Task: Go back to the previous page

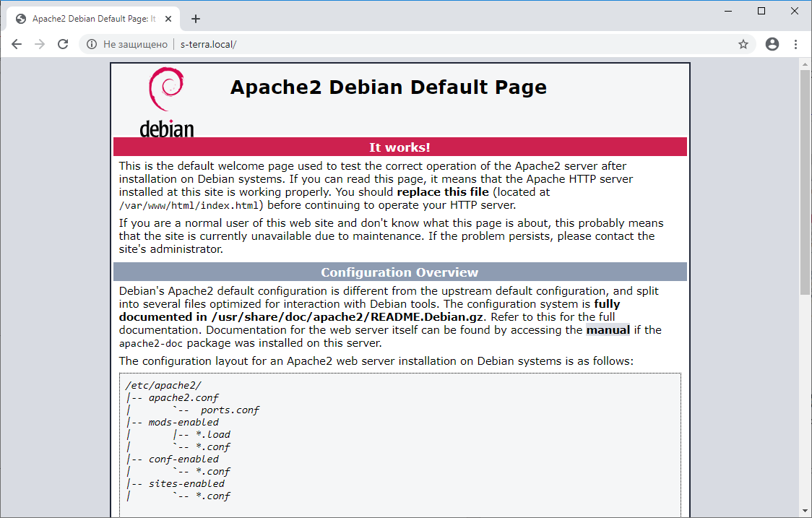Action: (x=17, y=45)
